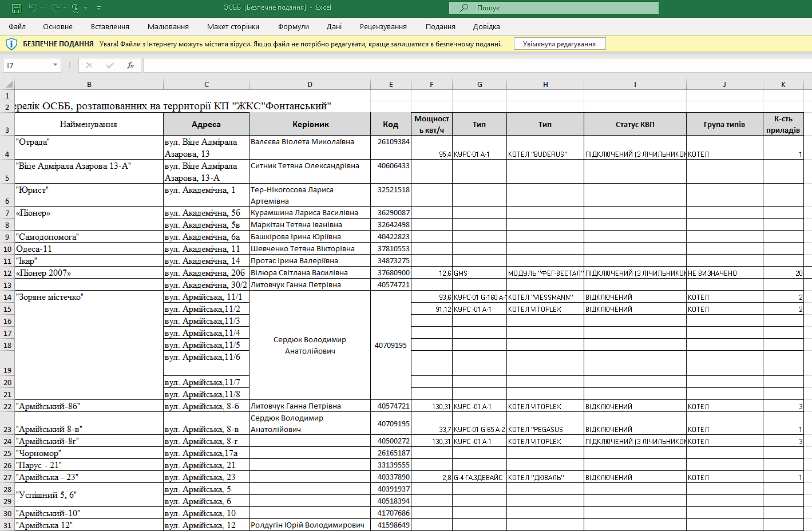Viewport: 812px width, 531px height.
Task: Switch to the Вставлення tab
Action: click(110, 27)
